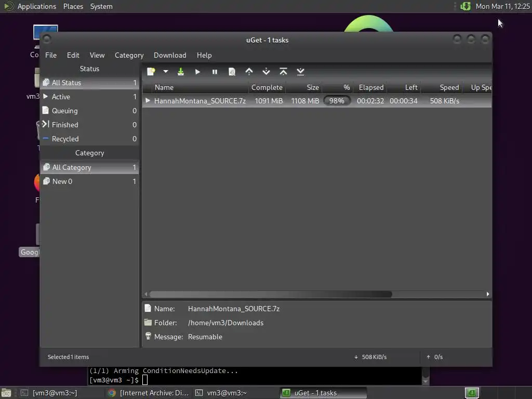Sort by the Speed column header
Image resolution: width=532 pixels, height=399 pixels.
coord(442,87)
